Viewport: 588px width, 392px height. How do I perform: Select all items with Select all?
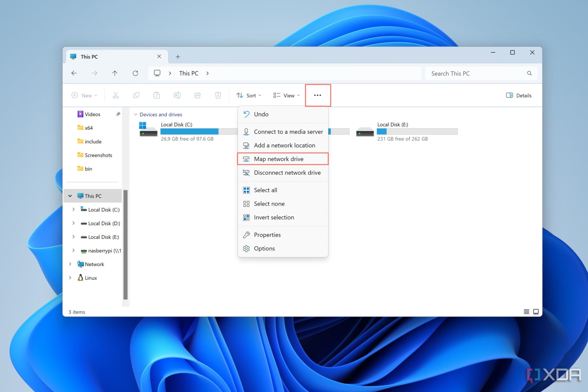[265, 190]
